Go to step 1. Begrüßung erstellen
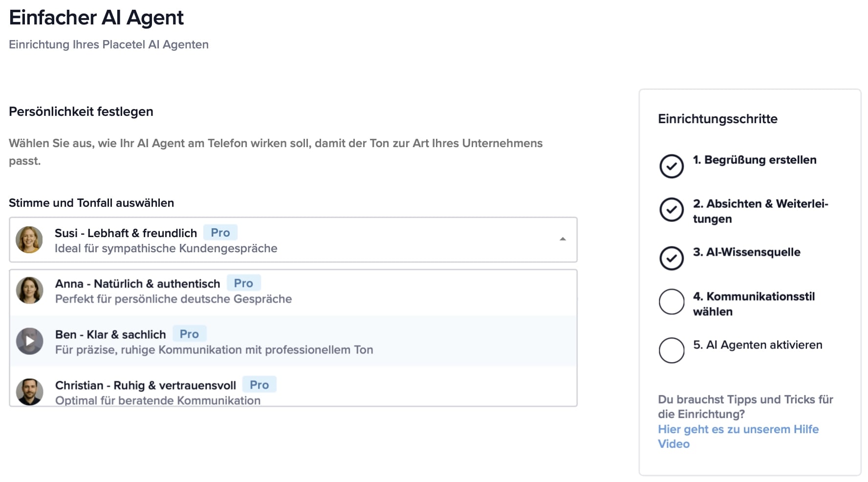This screenshot has width=868, height=482. point(754,160)
